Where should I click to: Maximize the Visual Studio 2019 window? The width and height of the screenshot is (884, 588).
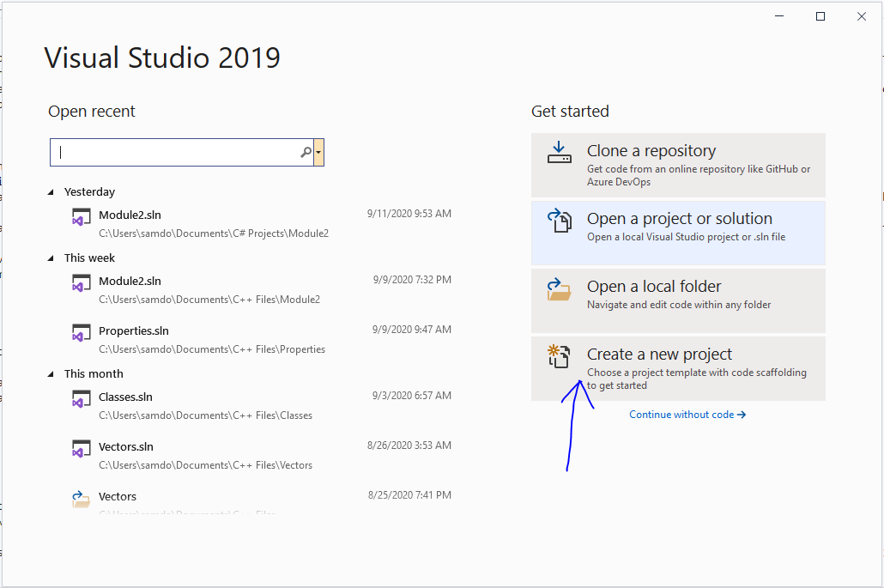(x=820, y=16)
